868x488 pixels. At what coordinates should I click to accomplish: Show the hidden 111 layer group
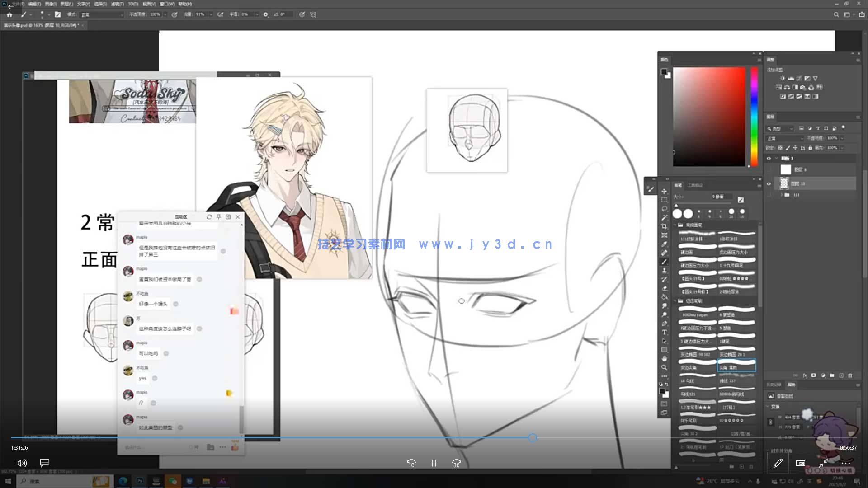pos(769,195)
